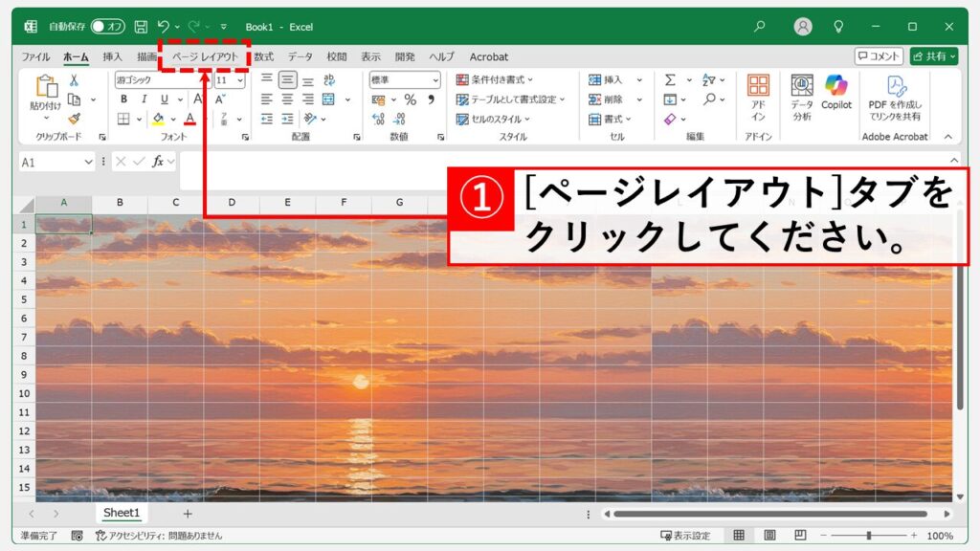Viewport: 980px width, 551px height.
Task: Toggle the 自動保存 autosave switch
Action: click(108, 27)
